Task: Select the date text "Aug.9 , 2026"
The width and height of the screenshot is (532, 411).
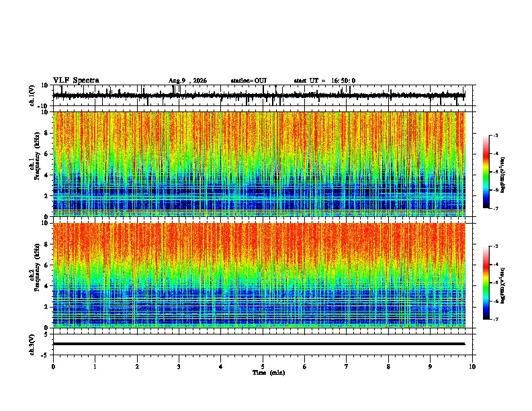Action: coord(187,81)
